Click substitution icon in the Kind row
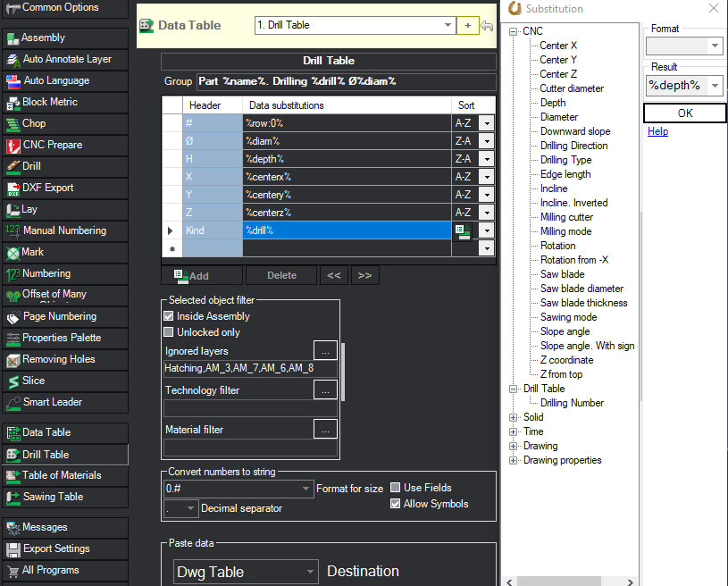Screen dimensions: 728x586 [463, 230]
